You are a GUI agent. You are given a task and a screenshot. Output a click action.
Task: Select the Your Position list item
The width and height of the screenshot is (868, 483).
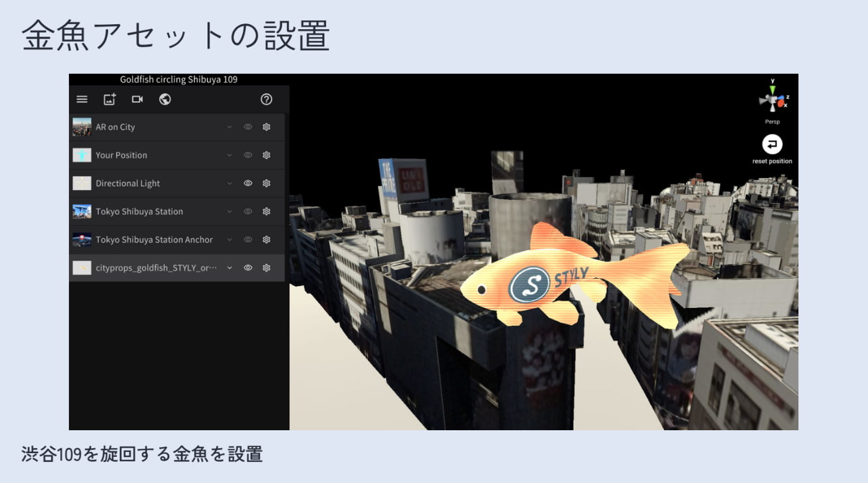click(x=177, y=155)
